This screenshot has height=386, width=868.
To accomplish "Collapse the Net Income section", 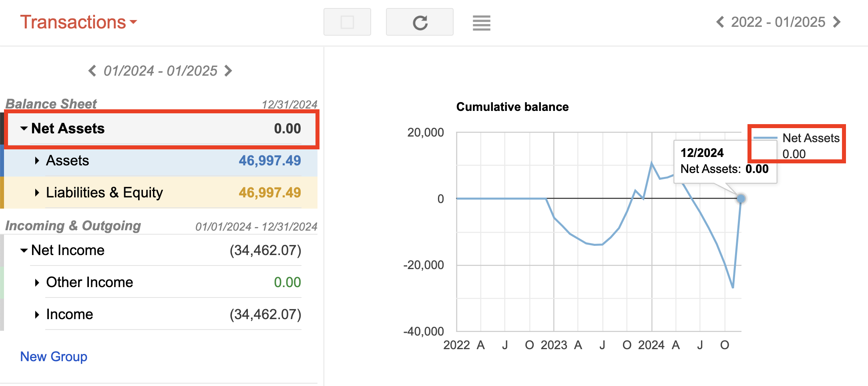I will (x=24, y=250).
